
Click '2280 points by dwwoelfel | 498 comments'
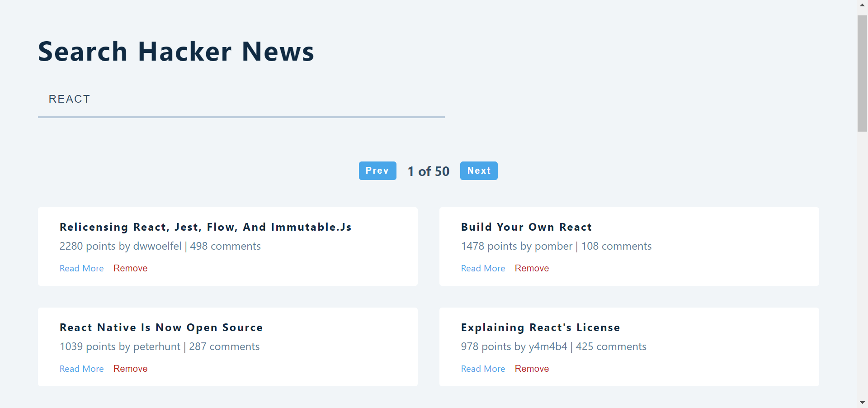tap(160, 246)
